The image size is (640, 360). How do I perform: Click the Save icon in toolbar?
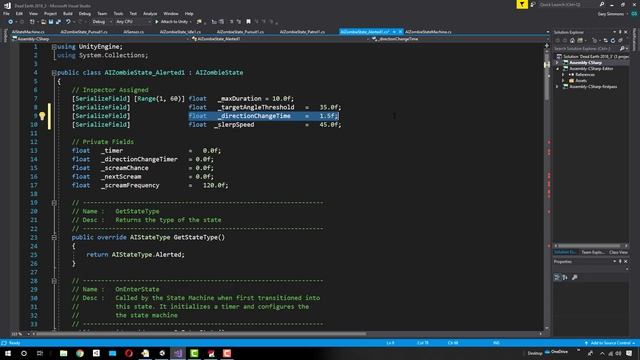(51, 22)
